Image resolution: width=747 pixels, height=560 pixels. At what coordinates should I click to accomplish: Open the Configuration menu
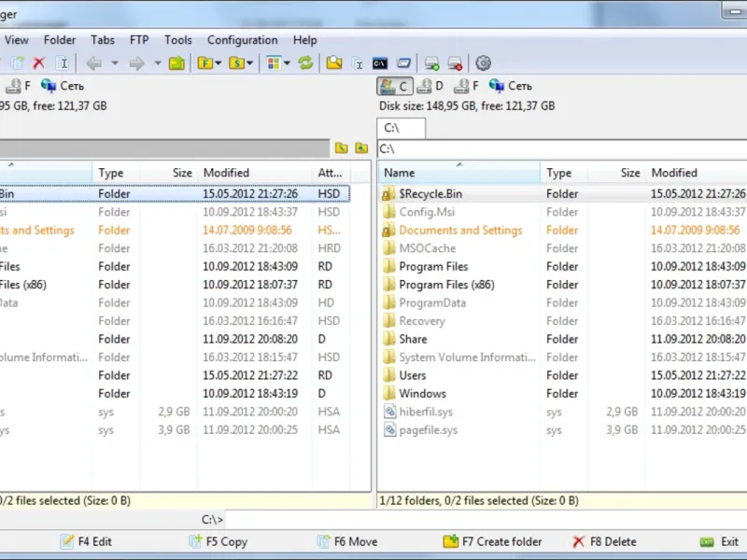[243, 40]
